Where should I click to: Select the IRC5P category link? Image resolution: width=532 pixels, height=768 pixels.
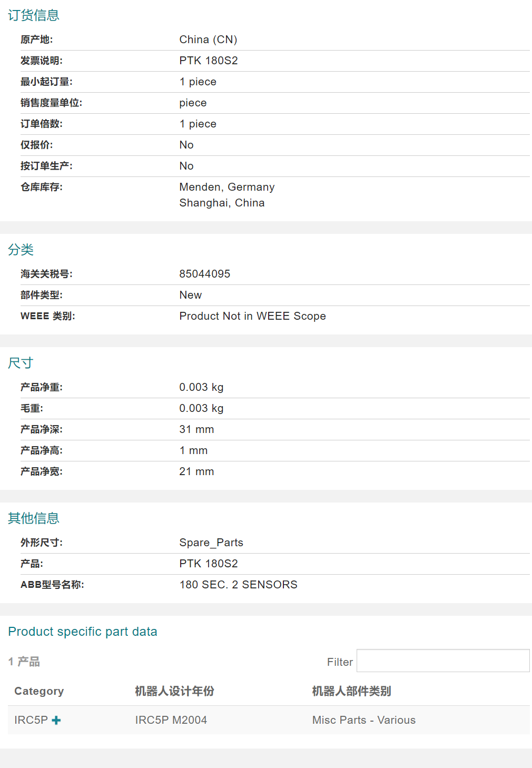(x=31, y=720)
